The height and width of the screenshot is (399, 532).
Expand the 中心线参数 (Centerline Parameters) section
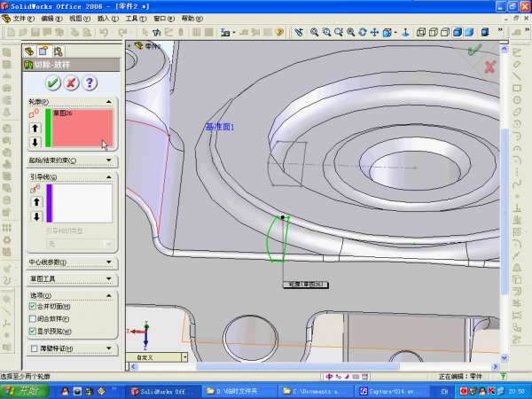coord(108,262)
